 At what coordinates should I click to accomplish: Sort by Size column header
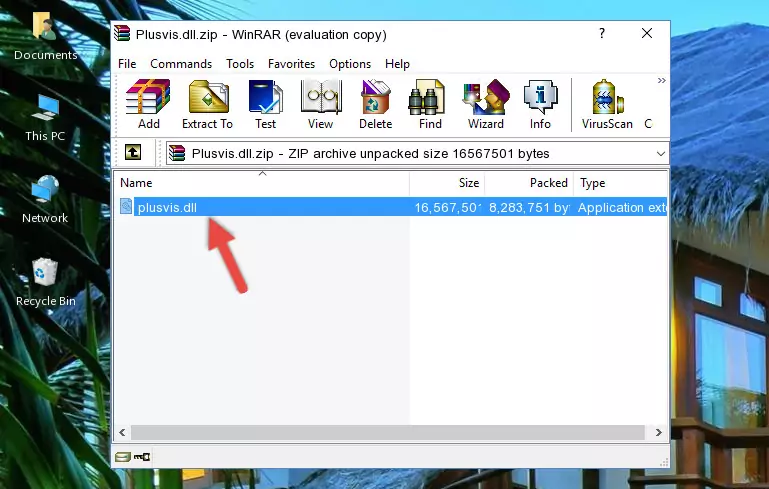447,183
